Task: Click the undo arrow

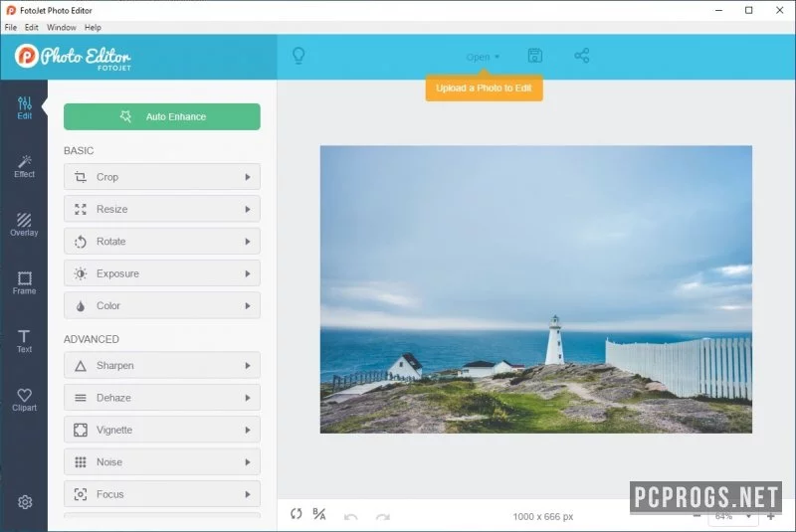Action: pos(351,517)
